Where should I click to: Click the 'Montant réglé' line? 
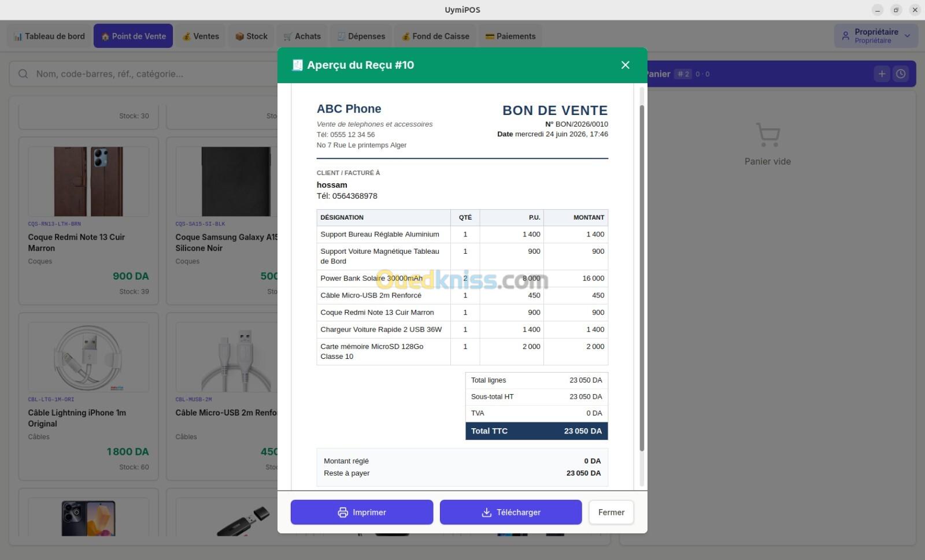click(462, 461)
